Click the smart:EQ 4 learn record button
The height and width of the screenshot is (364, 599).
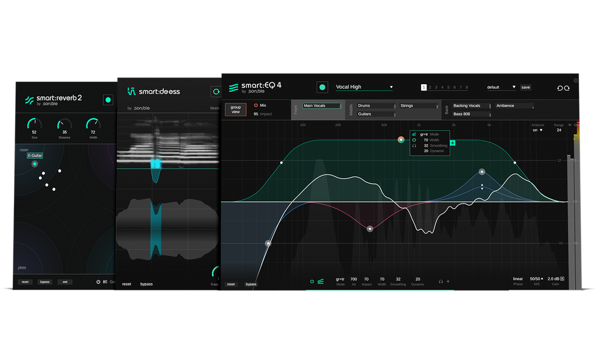(x=322, y=88)
